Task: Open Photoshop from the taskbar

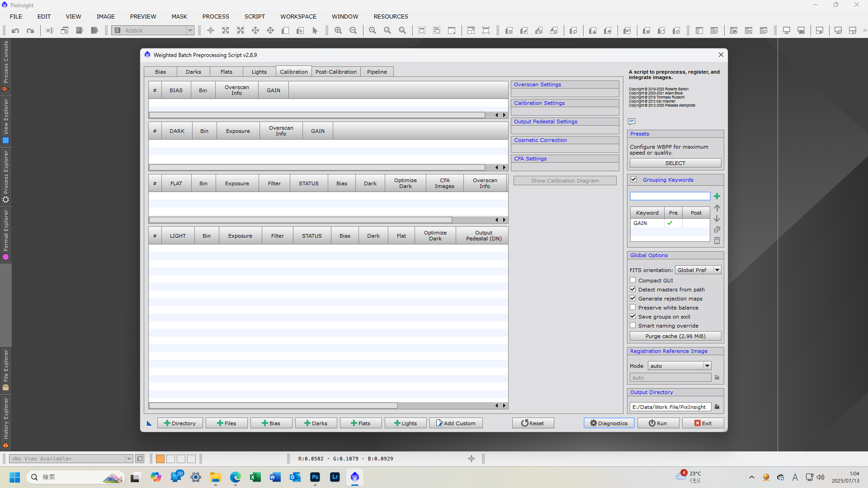Action: coord(315,477)
